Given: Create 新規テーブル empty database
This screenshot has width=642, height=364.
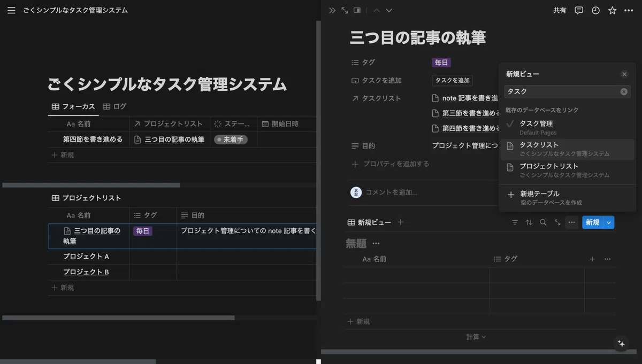Looking at the screenshot, I should pyautogui.click(x=568, y=198).
